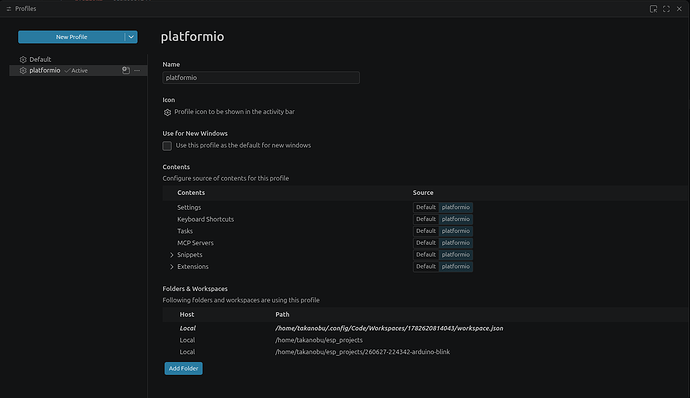Change the profile icon gear under Icon

pyautogui.click(x=167, y=112)
